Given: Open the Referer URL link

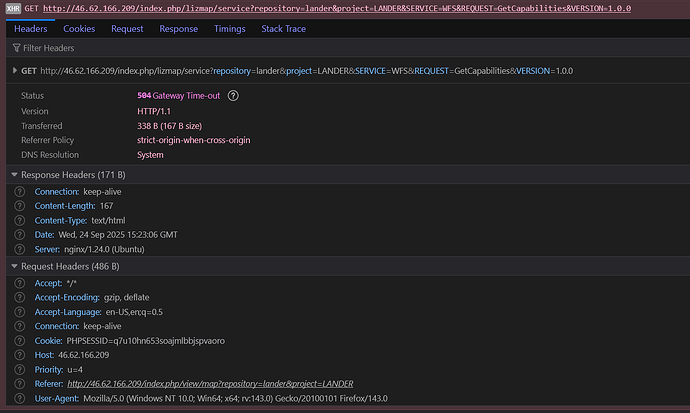Looking at the screenshot, I should 210,384.
